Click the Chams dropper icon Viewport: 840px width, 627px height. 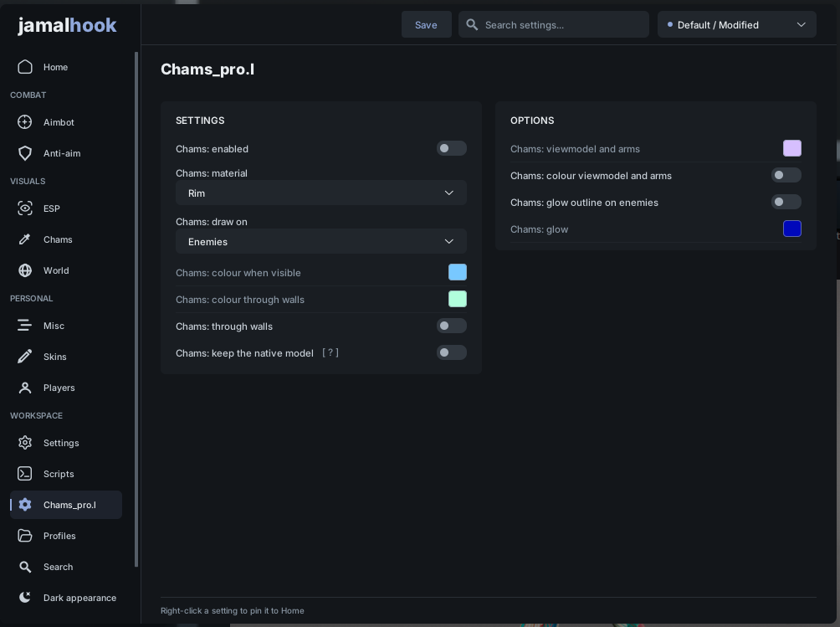pyautogui.click(x=24, y=239)
